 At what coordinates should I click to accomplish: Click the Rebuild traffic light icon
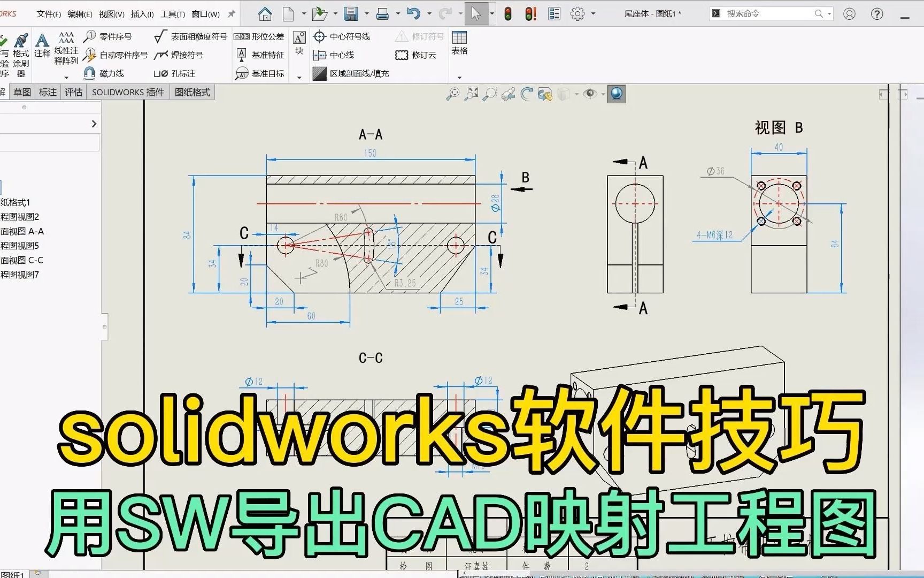coord(508,14)
